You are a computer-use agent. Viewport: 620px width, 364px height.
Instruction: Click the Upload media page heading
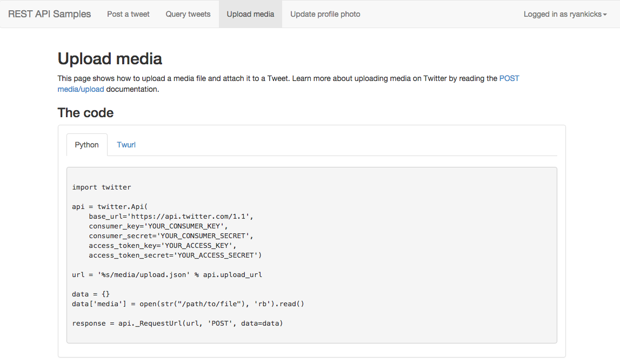point(110,59)
